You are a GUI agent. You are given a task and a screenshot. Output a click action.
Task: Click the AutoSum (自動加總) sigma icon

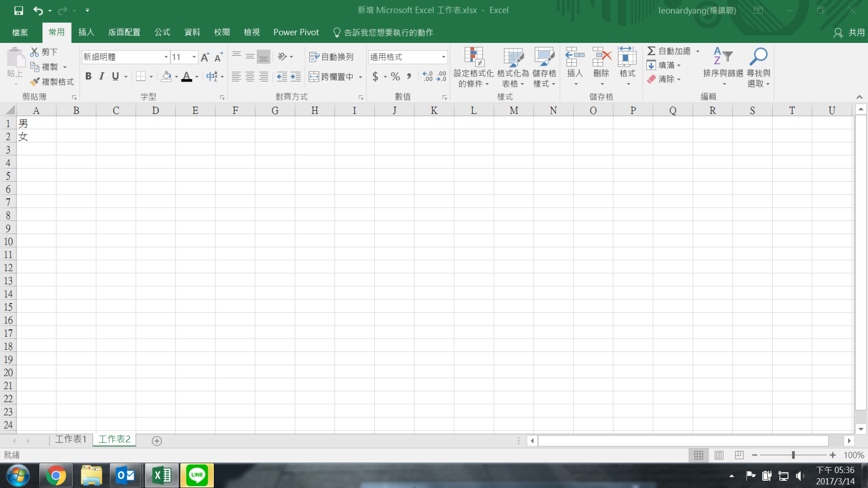(651, 51)
